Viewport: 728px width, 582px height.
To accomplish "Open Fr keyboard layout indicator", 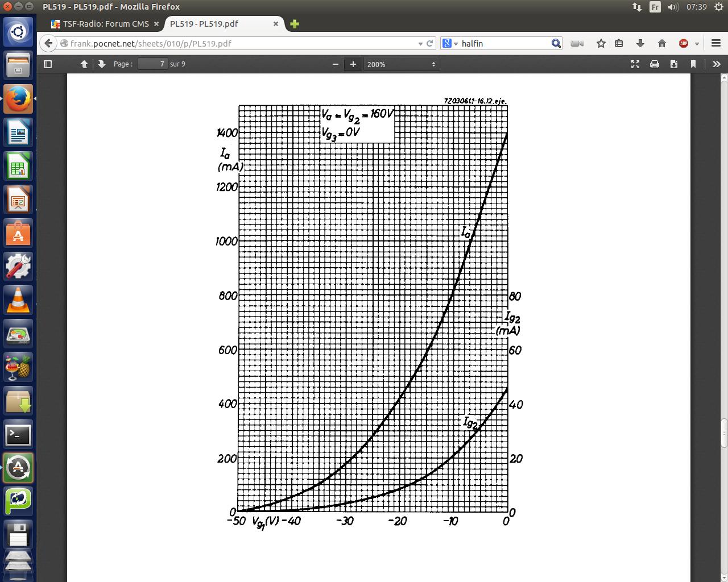I will pos(655,7).
